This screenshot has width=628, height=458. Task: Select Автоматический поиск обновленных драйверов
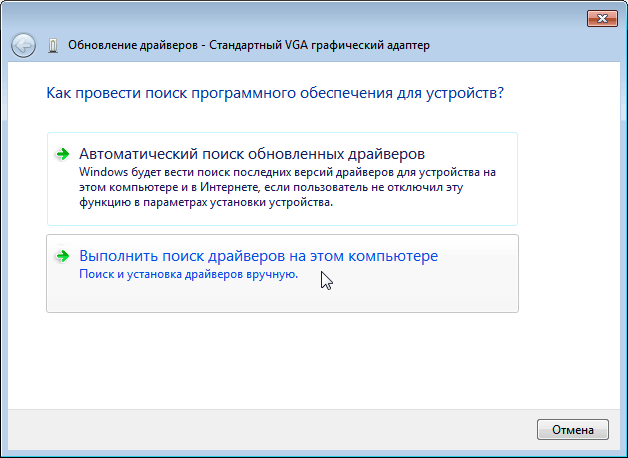(x=252, y=154)
